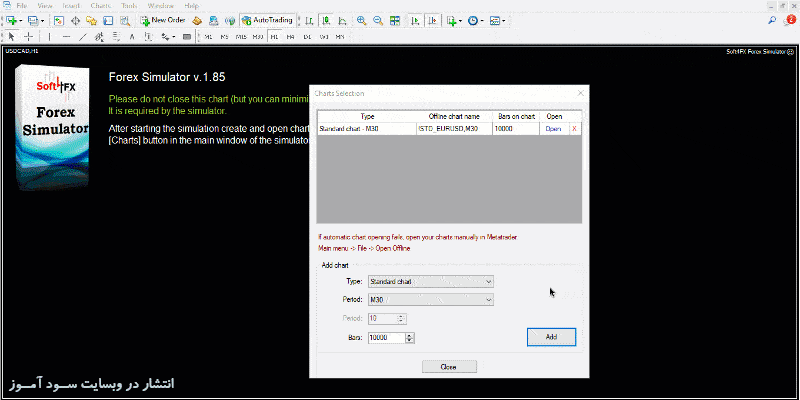Delete the Standard chart row with red X
The height and width of the screenshot is (400, 800).
574,129
